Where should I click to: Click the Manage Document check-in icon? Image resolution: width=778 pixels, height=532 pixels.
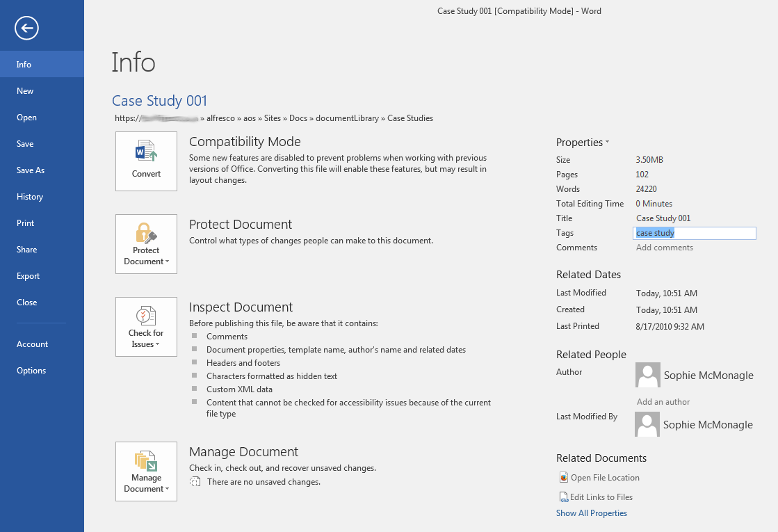(x=146, y=462)
